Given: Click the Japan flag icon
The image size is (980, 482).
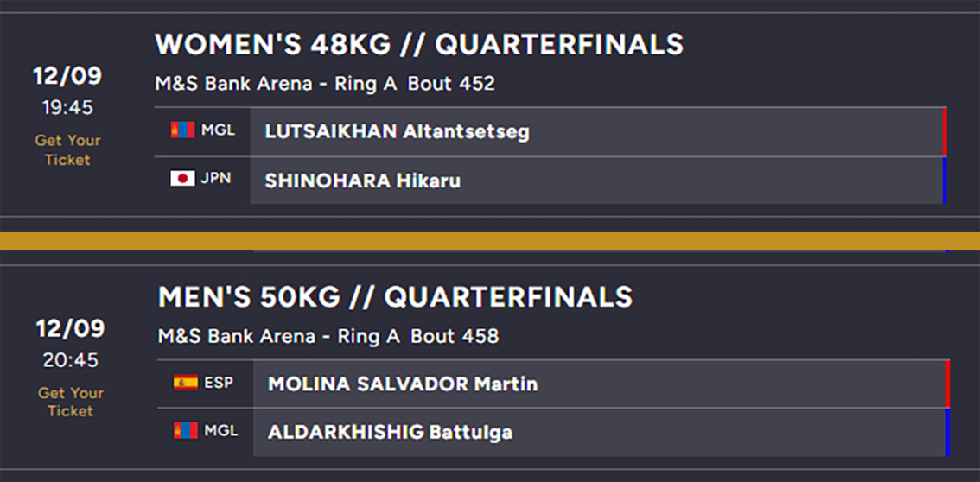Looking at the screenshot, I should tap(182, 179).
